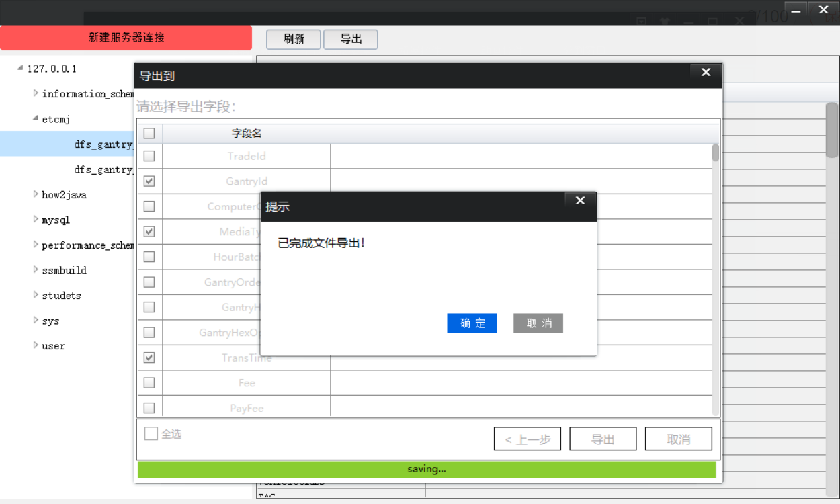Click the PayFee field name cell
The height and width of the screenshot is (504, 840).
[247, 408]
